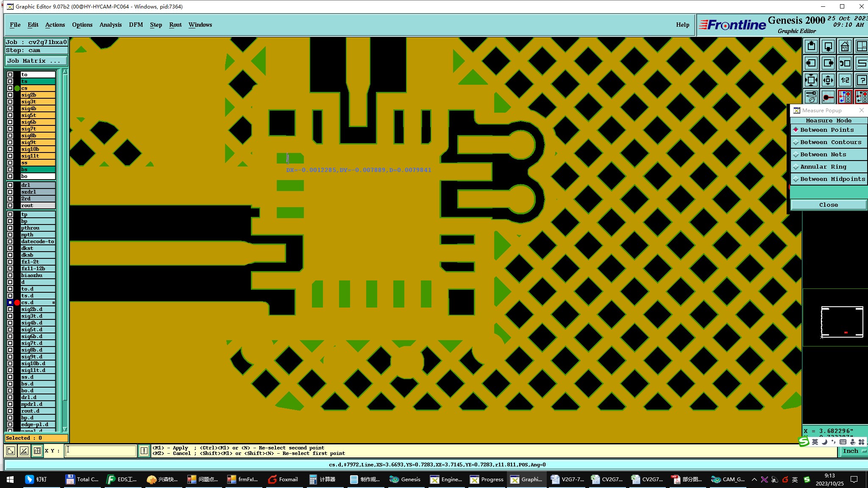Click the exclamation mark icon beside XY field
Image resolution: width=868 pixels, height=488 pixels.
pos(144,451)
